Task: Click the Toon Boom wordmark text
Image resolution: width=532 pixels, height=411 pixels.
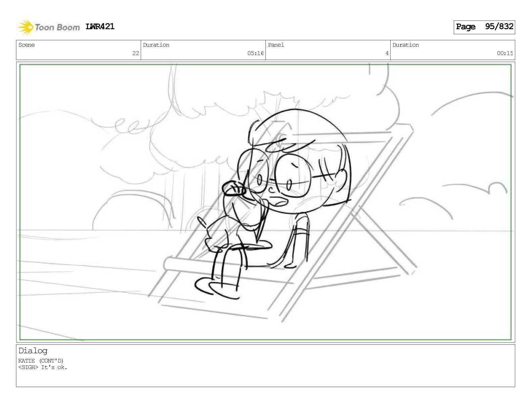Action: pos(57,28)
